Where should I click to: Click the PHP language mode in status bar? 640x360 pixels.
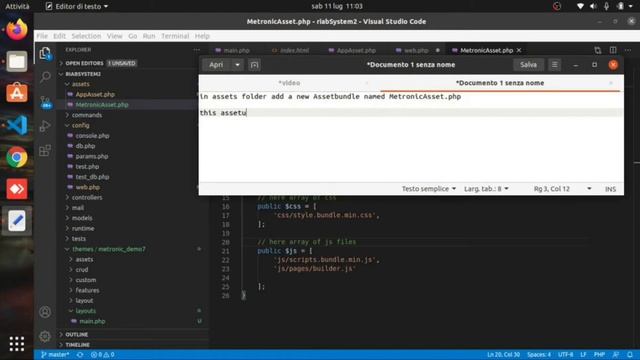pyautogui.click(x=599, y=355)
